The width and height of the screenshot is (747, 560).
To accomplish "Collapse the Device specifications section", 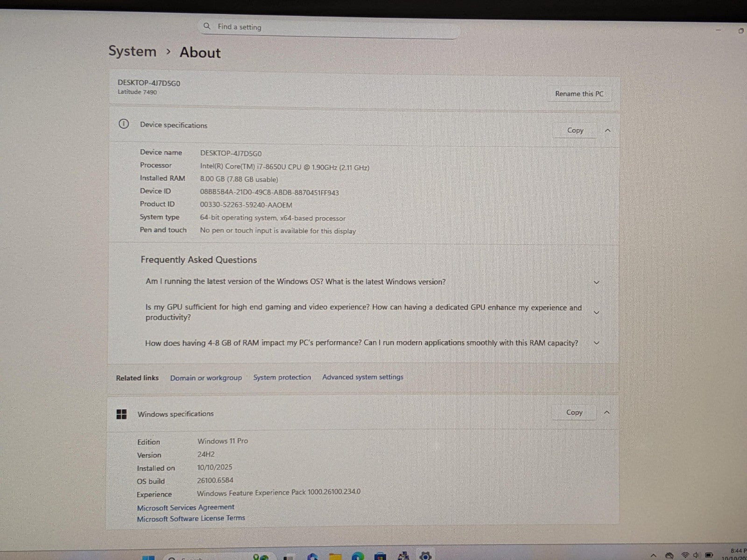I will 607,131.
